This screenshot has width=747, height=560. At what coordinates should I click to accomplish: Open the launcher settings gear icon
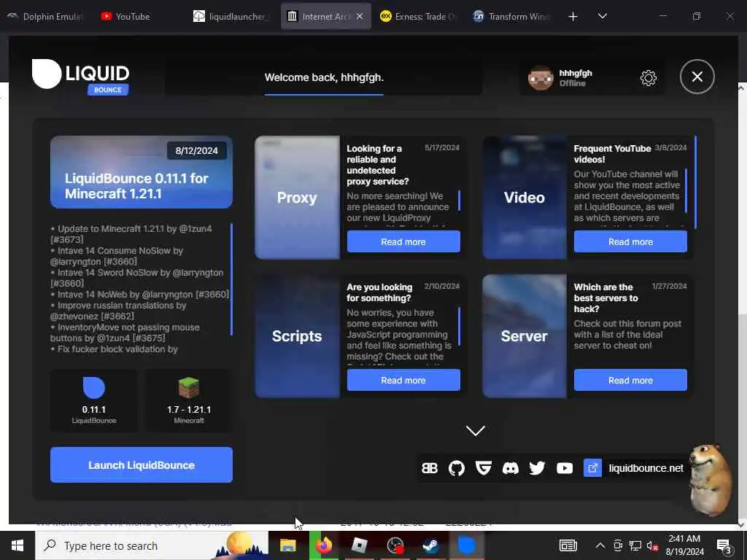[x=648, y=77]
